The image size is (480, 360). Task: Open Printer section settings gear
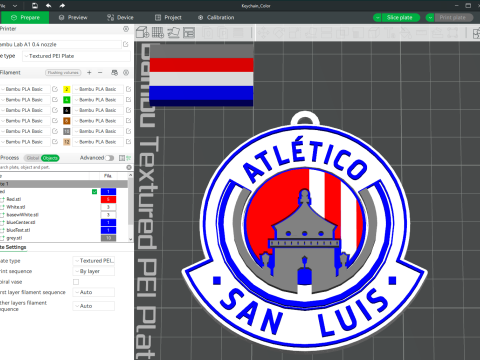pos(126,29)
